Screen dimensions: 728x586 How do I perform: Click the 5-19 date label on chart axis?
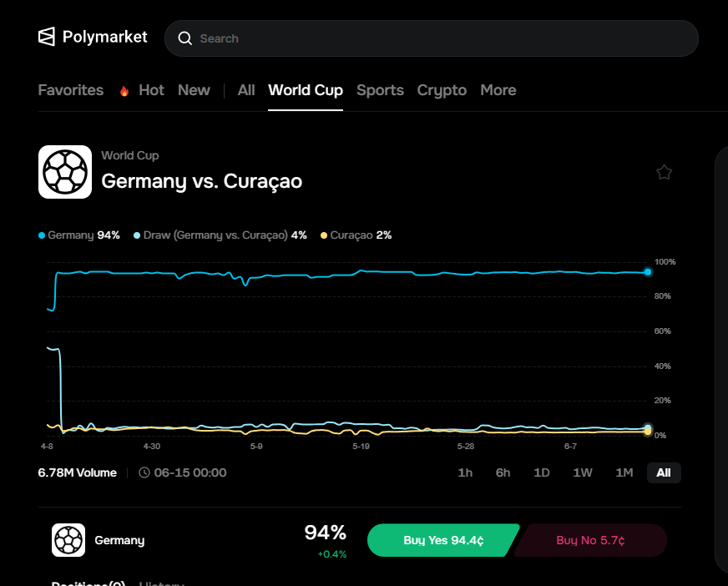[361, 447]
